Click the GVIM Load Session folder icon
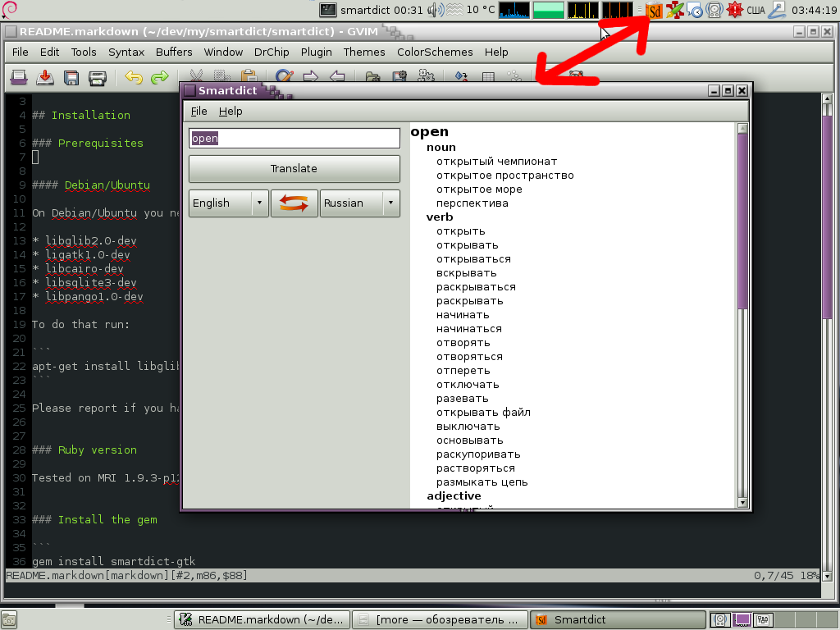This screenshot has height=630, width=840. 373,76
